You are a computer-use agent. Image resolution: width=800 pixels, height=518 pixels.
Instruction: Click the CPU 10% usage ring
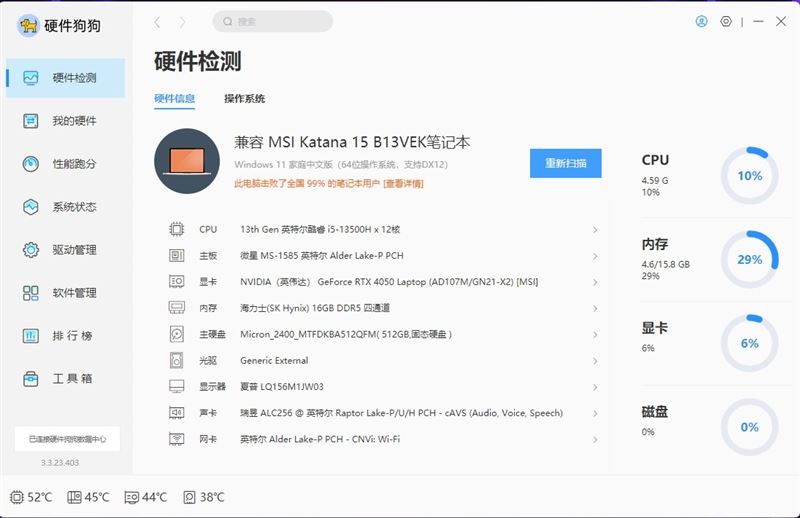click(x=749, y=176)
